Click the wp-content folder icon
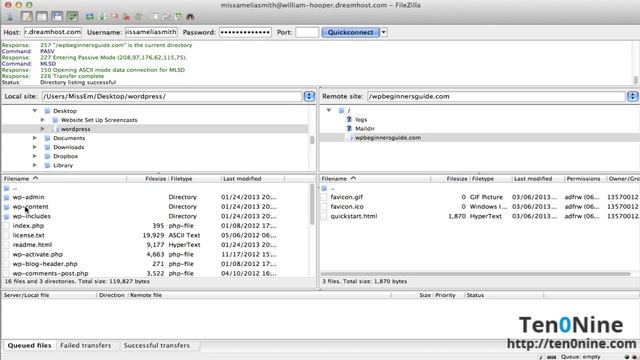The image size is (640, 360). coord(6,207)
